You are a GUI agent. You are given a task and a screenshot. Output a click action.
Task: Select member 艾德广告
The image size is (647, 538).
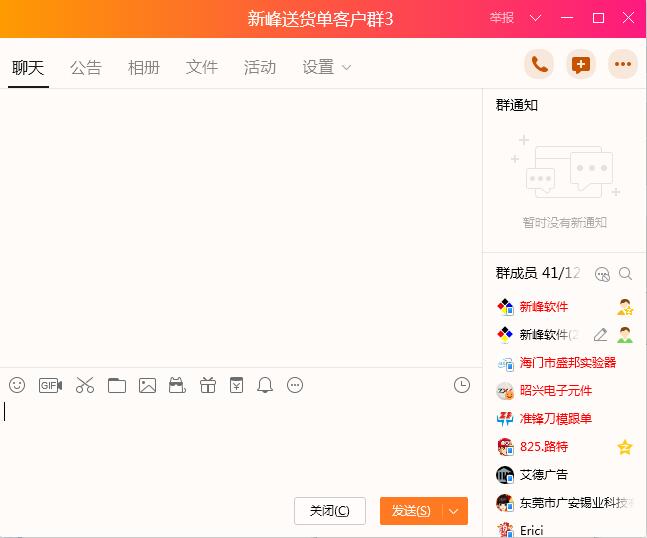543,475
